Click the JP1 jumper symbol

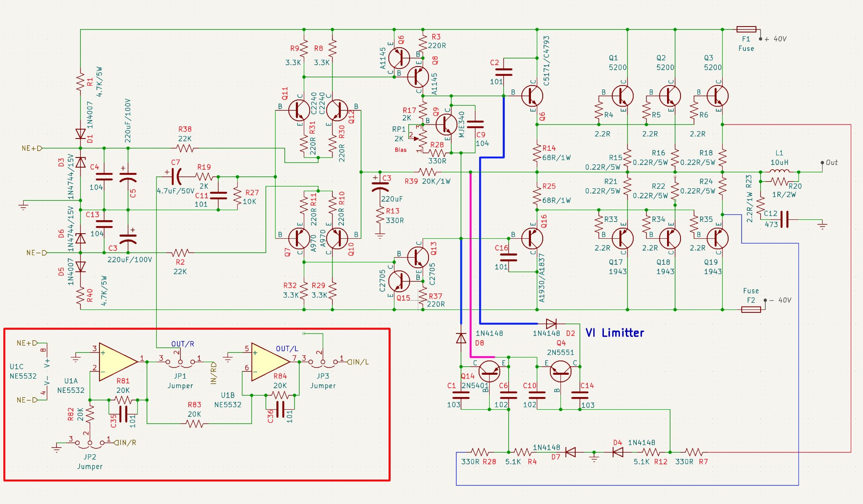coord(180,362)
